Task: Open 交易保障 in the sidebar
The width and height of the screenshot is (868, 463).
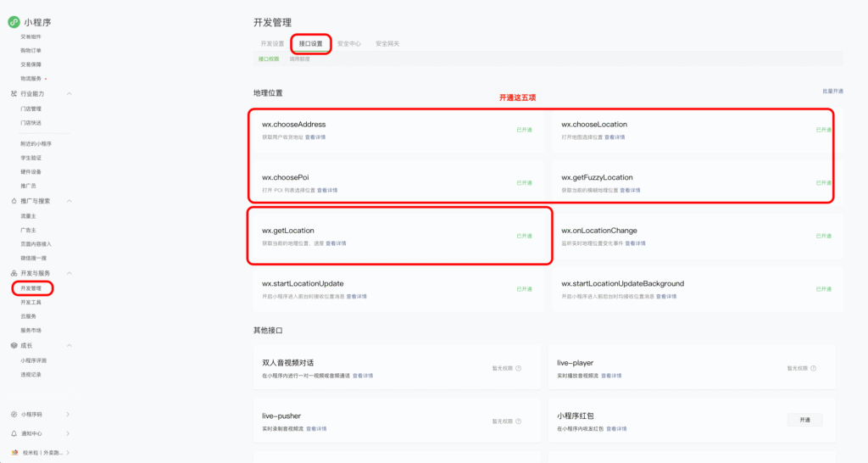Action: [31, 64]
